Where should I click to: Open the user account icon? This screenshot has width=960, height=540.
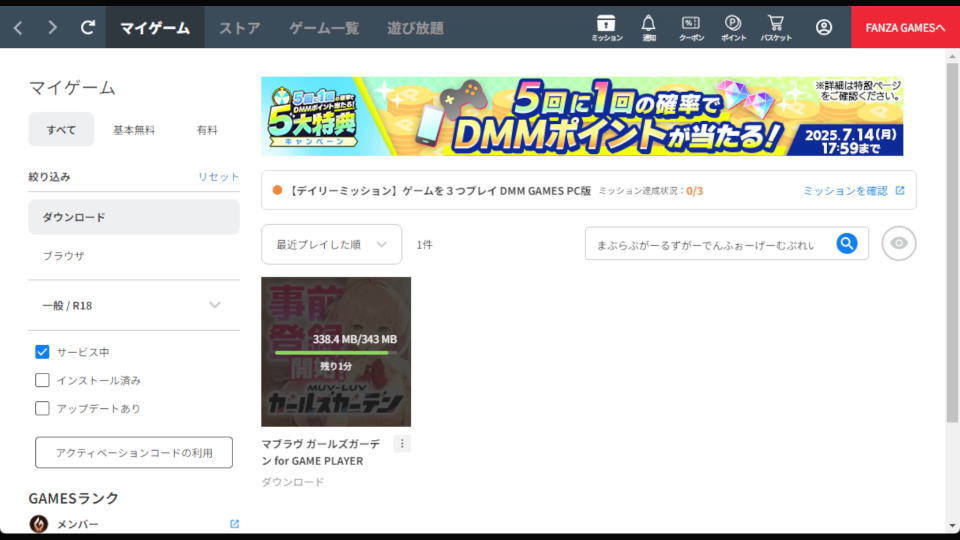point(823,28)
